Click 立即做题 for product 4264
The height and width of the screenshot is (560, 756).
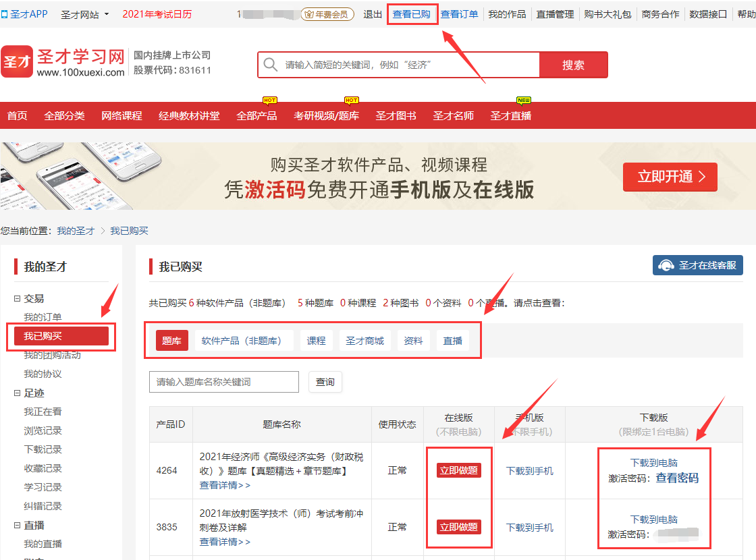coord(459,470)
